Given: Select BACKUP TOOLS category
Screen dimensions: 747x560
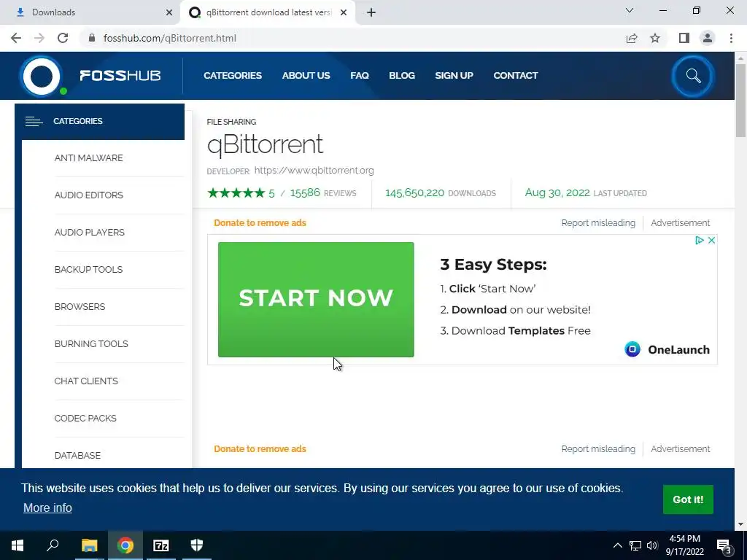Looking at the screenshot, I should tap(88, 270).
